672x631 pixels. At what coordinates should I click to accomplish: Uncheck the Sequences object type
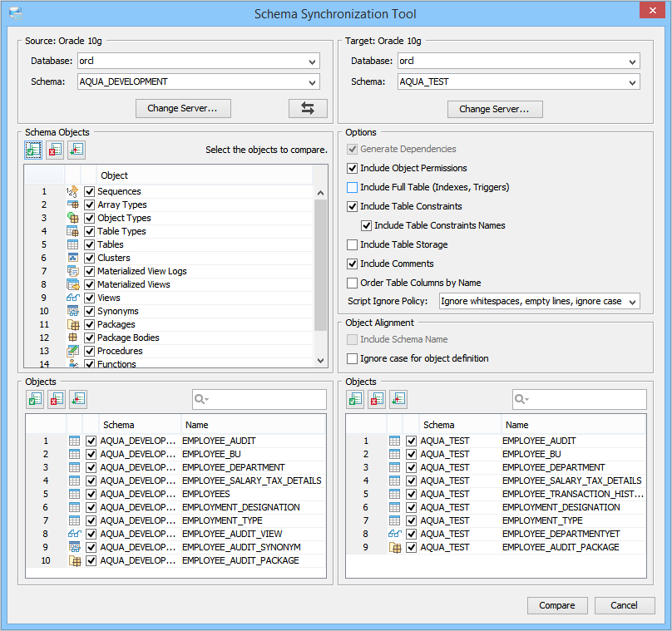pos(89,191)
